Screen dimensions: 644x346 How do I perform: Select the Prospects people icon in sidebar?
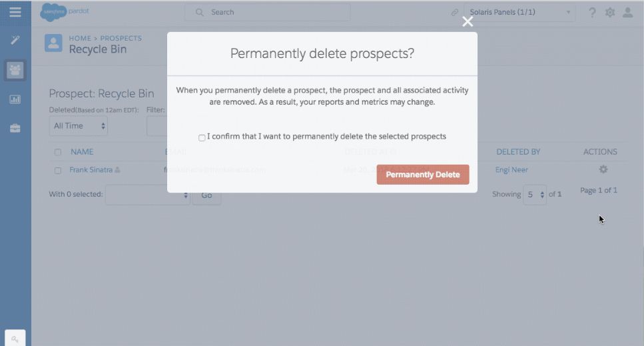click(x=15, y=69)
